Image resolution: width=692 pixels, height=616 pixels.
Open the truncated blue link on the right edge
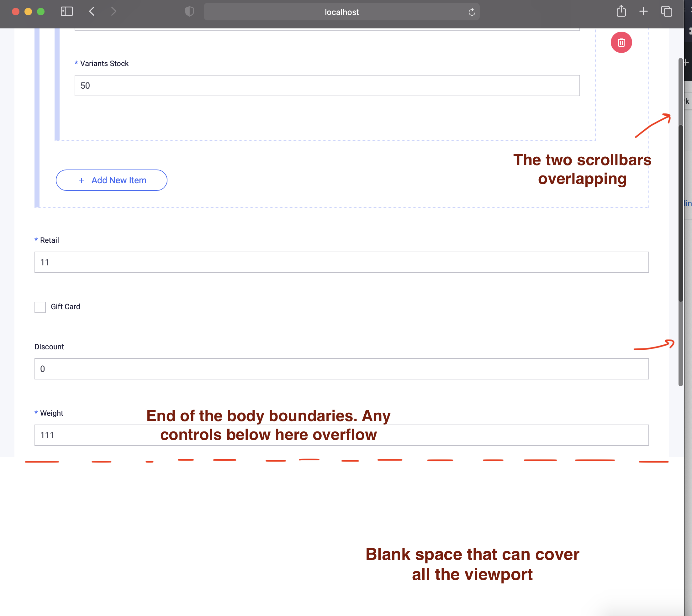tap(688, 203)
